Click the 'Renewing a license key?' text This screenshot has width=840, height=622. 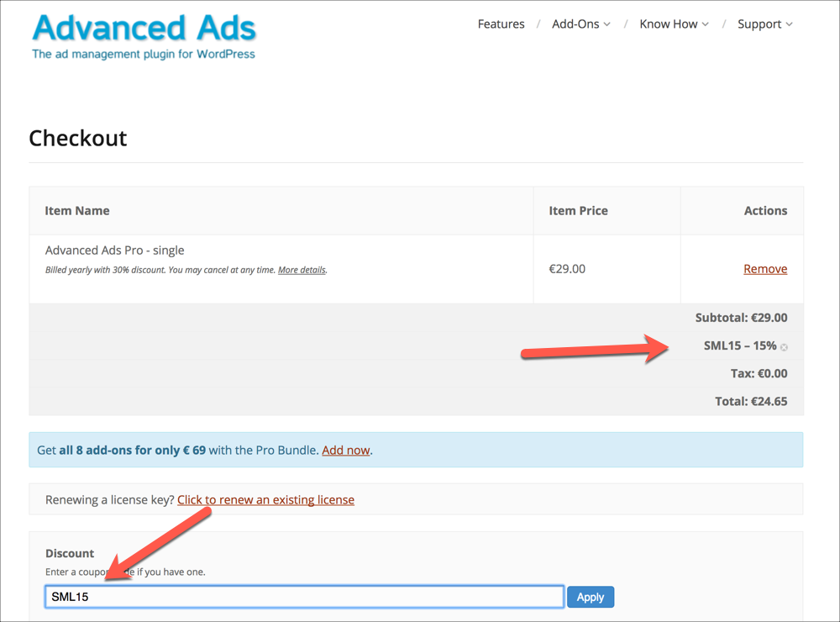[x=110, y=500]
